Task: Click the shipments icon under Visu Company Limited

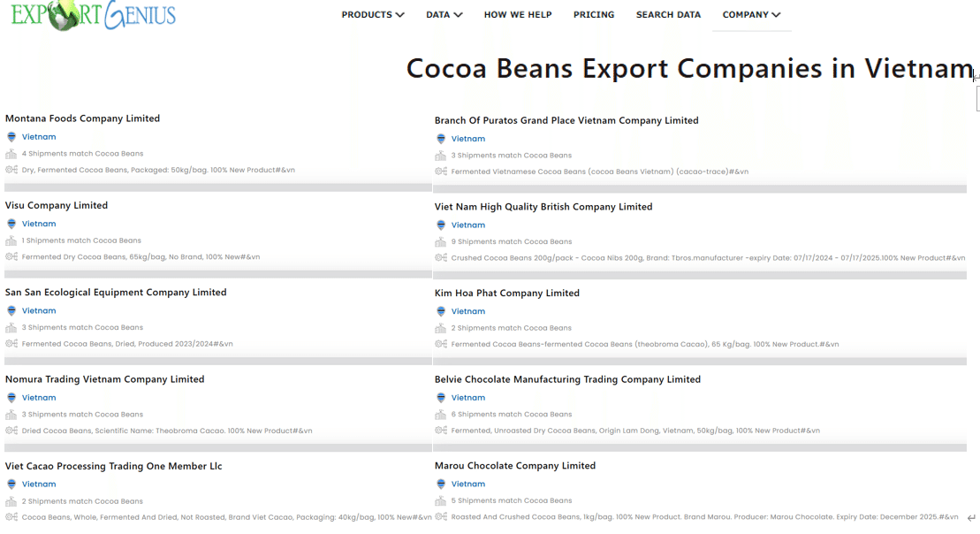Action: [x=11, y=240]
